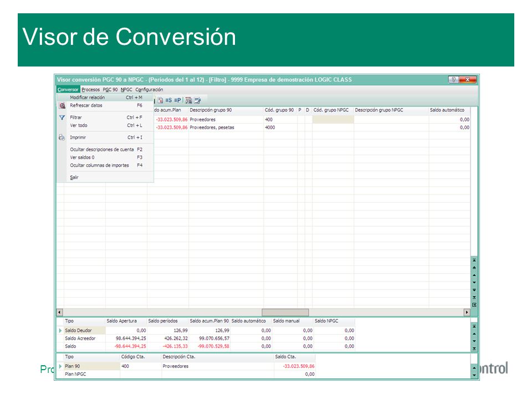
Task: Click the copy document toolbar icon
Action: tap(160, 100)
